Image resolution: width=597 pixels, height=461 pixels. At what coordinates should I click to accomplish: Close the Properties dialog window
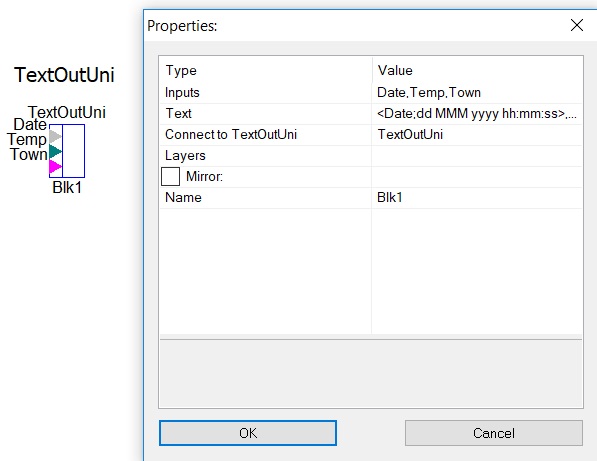(577, 25)
